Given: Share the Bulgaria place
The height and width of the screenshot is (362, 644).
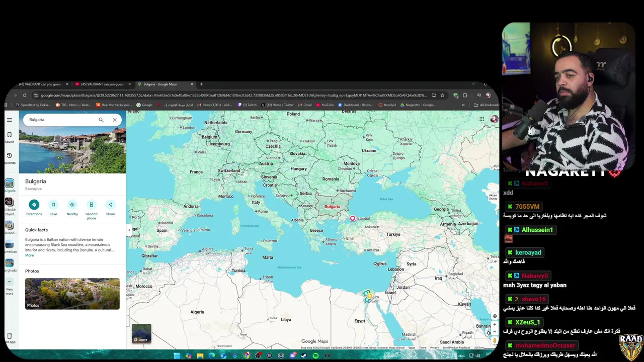Looking at the screenshot, I should click(110, 207).
